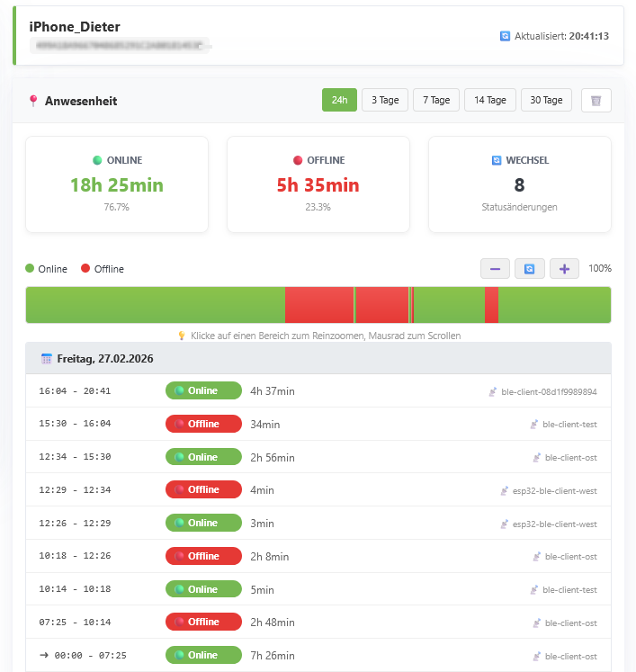
Task: Click the Online badge for 10:14 - 10:18
Action: (203, 589)
